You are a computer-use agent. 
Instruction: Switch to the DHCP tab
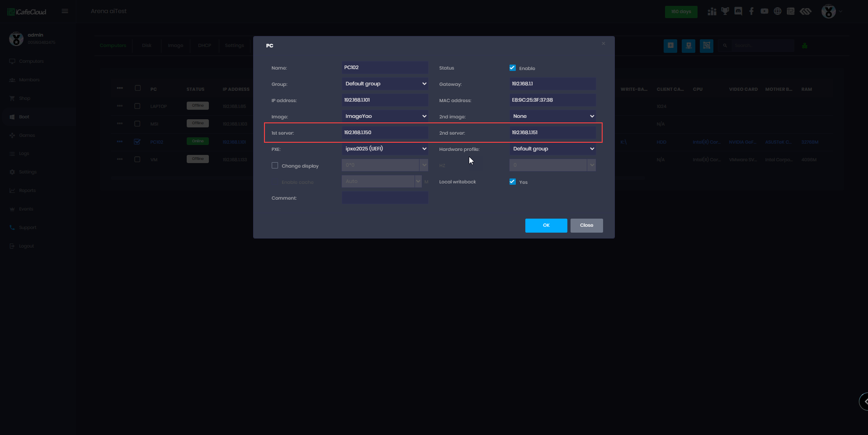204,46
